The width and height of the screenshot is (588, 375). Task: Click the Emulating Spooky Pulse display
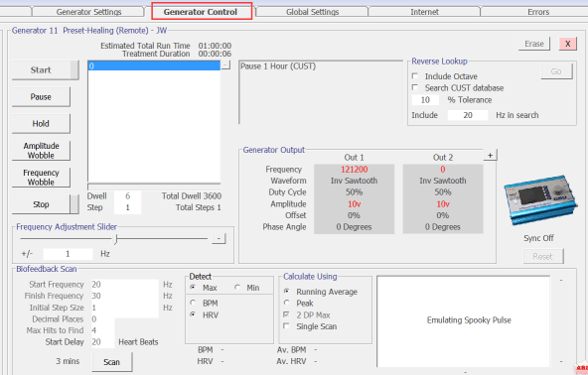464,321
